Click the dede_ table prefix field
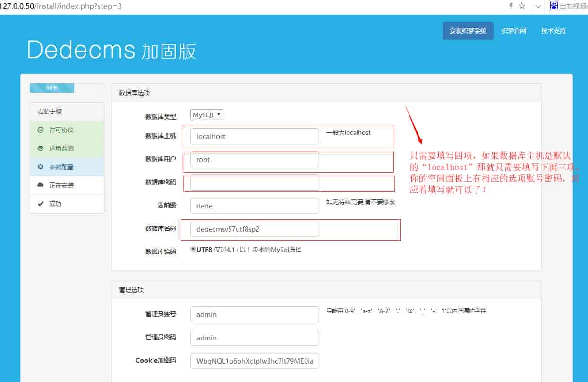This screenshot has width=588, height=382. tap(254, 206)
